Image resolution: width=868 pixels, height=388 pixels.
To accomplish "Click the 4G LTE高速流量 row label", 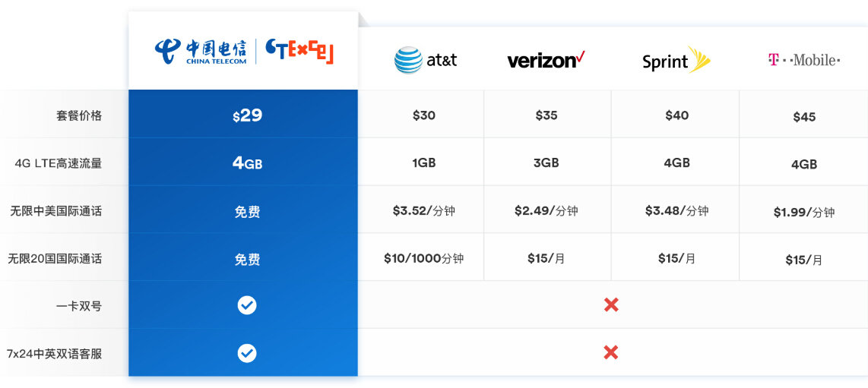I will coord(59,163).
